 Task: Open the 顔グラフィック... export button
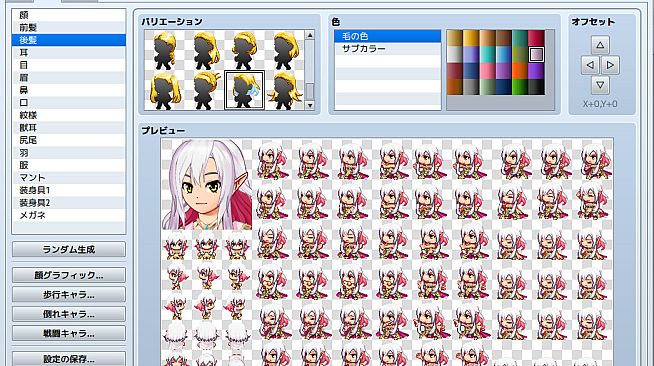click(x=69, y=275)
